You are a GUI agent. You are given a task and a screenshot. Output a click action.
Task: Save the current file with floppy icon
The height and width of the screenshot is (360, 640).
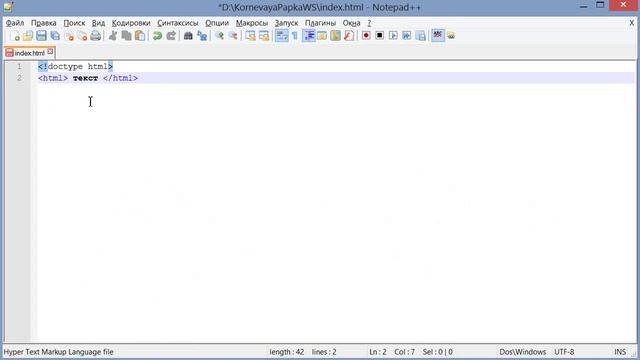[x=41, y=36]
